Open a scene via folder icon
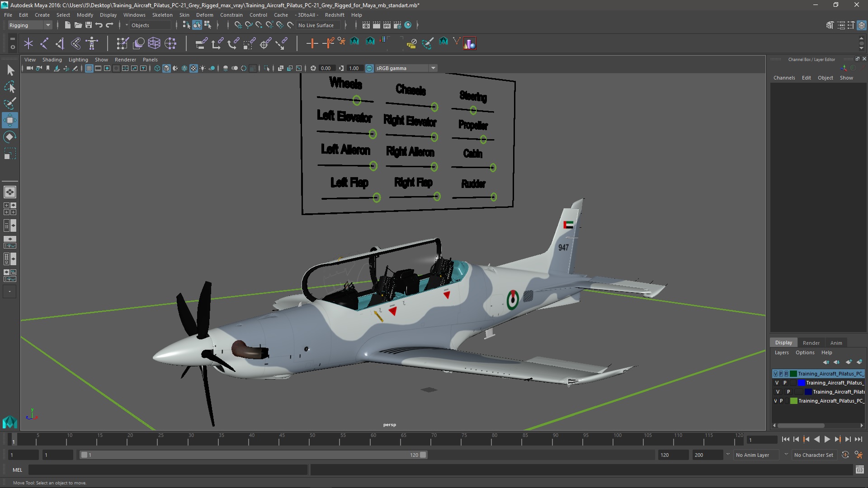Image resolution: width=868 pixels, height=488 pixels. tap(78, 25)
